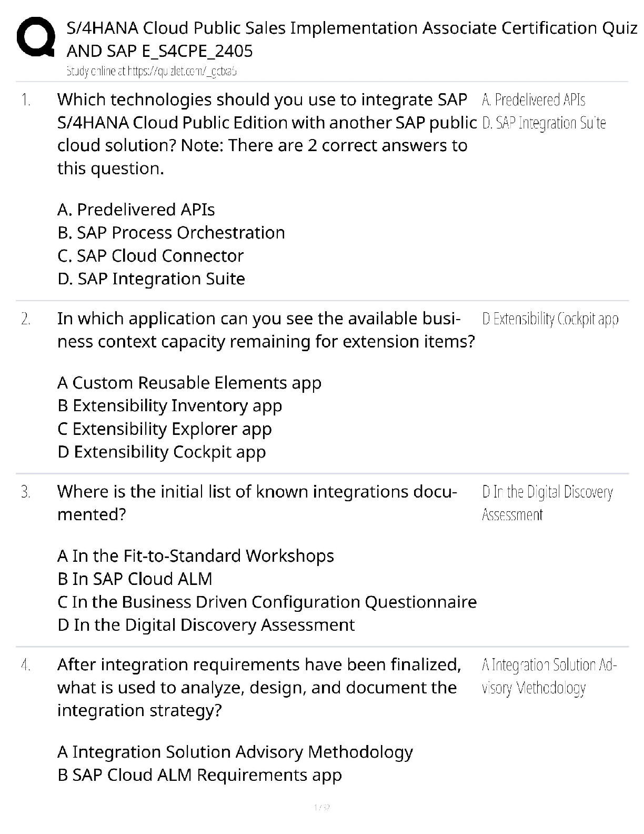Pick Business Driven Configuration Questionnaire option
The height and width of the screenshot is (834, 644).
pos(267,602)
